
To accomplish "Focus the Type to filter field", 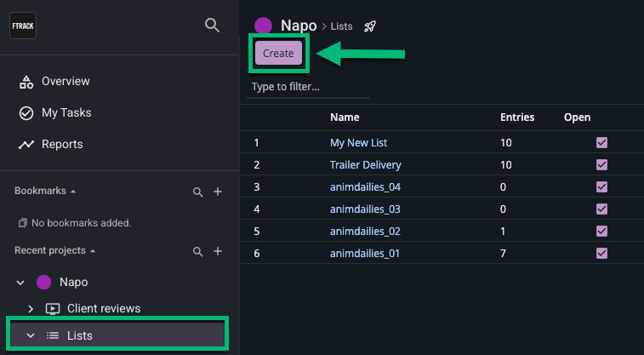I will [x=308, y=87].
